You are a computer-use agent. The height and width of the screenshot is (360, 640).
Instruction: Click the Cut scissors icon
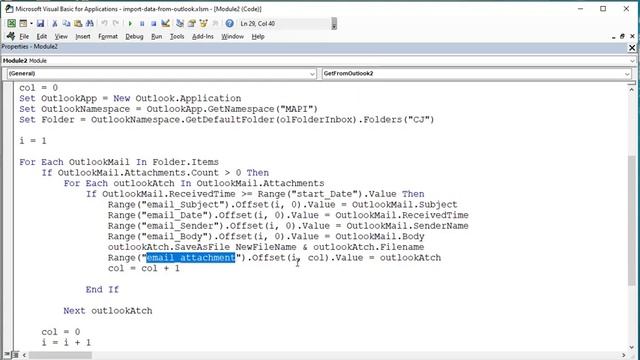tap(55, 24)
